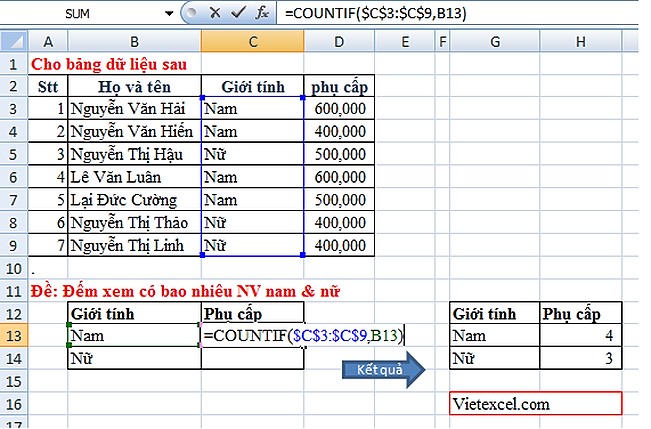This screenshot has width=651, height=429.
Task: Click the Select All corner triangle
Action: (13, 41)
